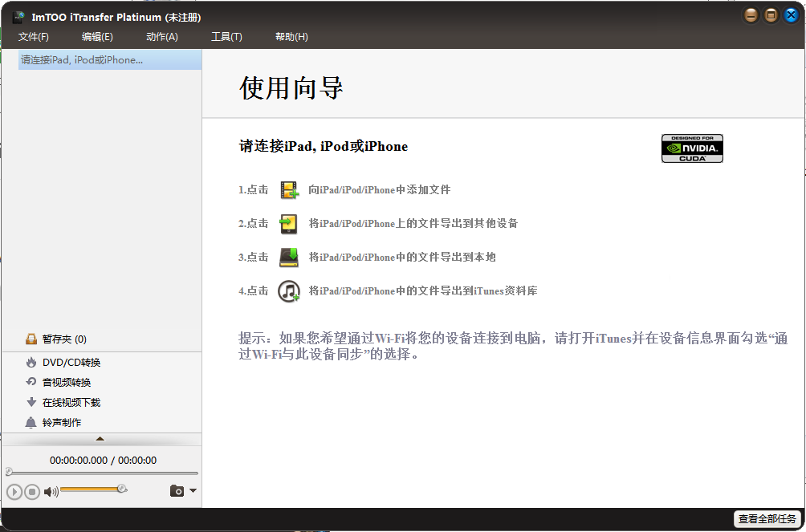Open the 文件(F) menu
806x532 pixels.
click(34, 37)
